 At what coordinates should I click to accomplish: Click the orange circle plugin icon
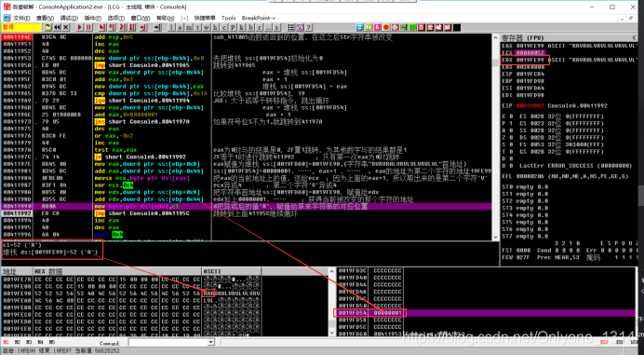pos(386,28)
